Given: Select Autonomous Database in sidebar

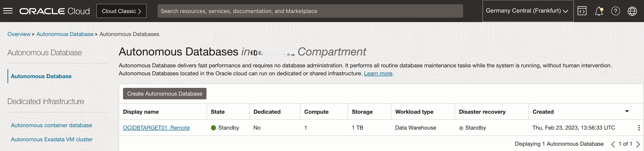Looking at the screenshot, I should (41, 76).
